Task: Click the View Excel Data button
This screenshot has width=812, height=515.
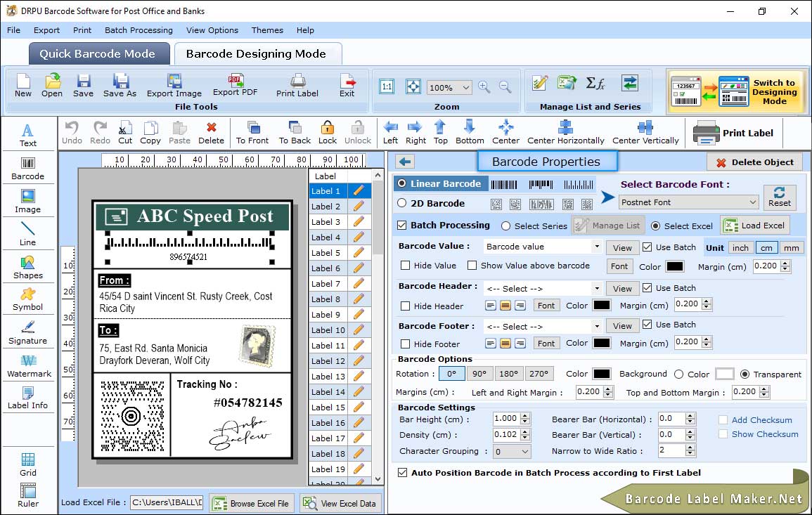Action: [x=340, y=503]
